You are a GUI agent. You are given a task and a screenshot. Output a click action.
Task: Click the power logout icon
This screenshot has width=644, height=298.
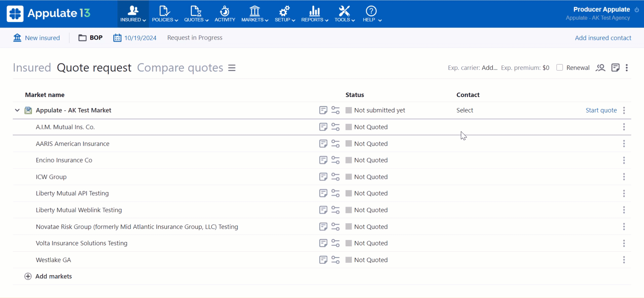[x=637, y=10]
